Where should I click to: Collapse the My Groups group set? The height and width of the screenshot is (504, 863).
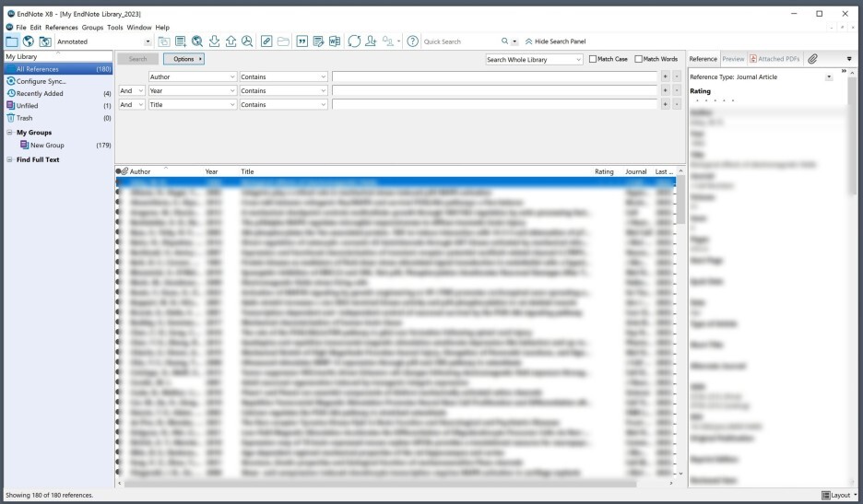(9, 133)
